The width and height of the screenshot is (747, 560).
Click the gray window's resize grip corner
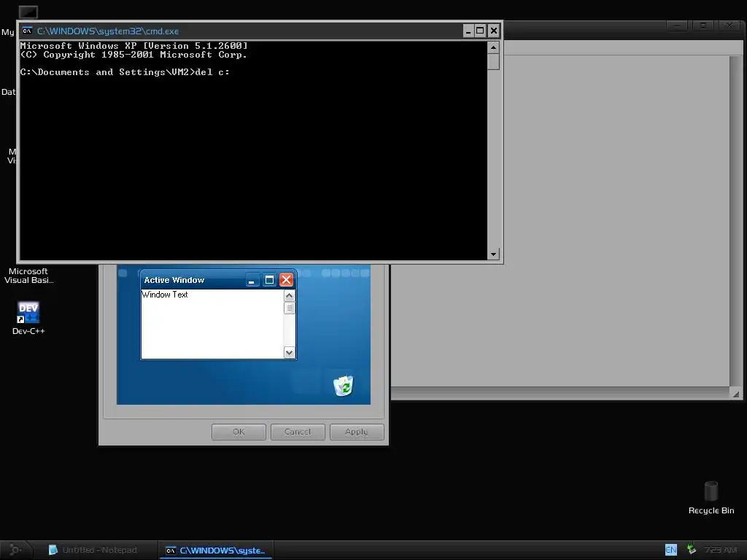(x=736, y=394)
